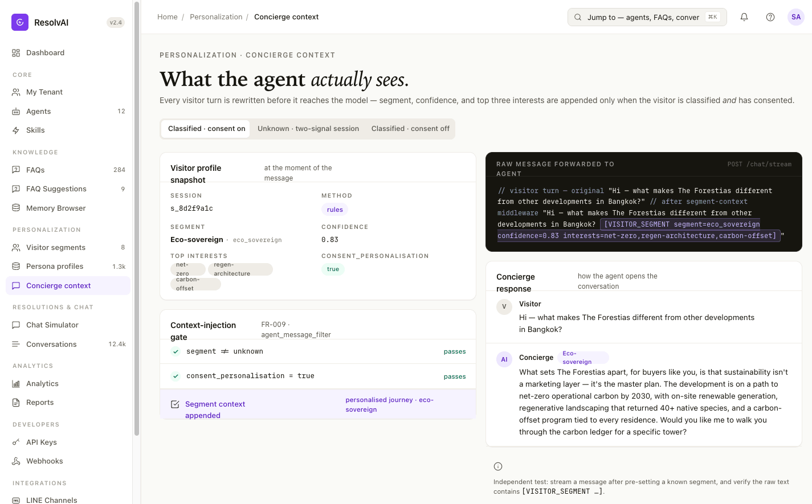The height and width of the screenshot is (504, 812).
Task: Open Chat Simulator in sidebar
Action: tap(68, 325)
